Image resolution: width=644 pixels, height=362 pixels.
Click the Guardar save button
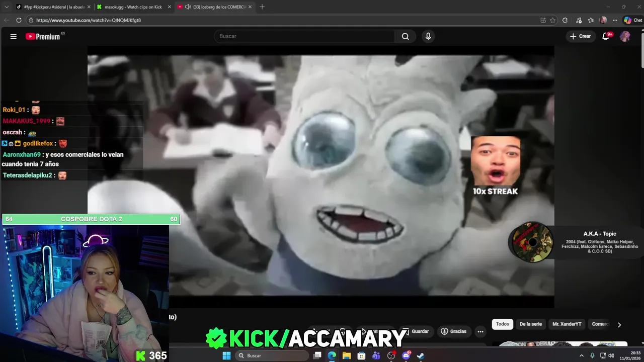pyautogui.click(x=416, y=331)
